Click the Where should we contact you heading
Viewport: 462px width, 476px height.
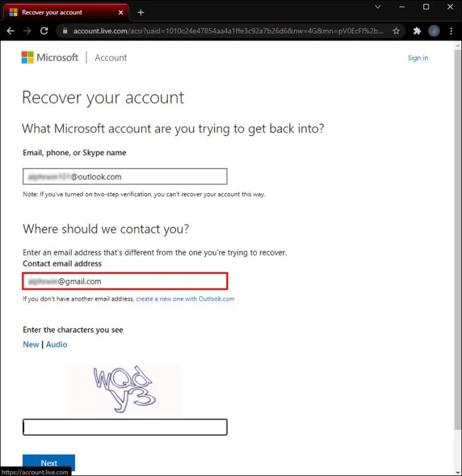point(106,229)
